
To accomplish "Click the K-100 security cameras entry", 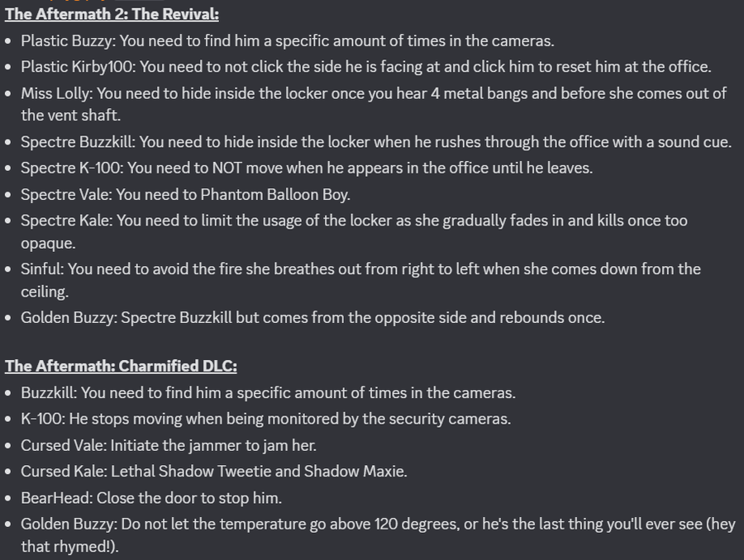I will pos(265,419).
